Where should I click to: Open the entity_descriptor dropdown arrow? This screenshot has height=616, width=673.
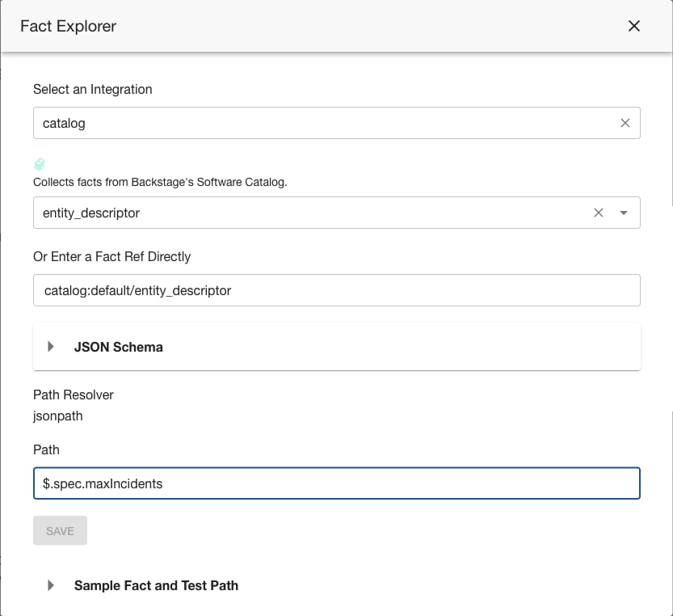click(x=623, y=213)
